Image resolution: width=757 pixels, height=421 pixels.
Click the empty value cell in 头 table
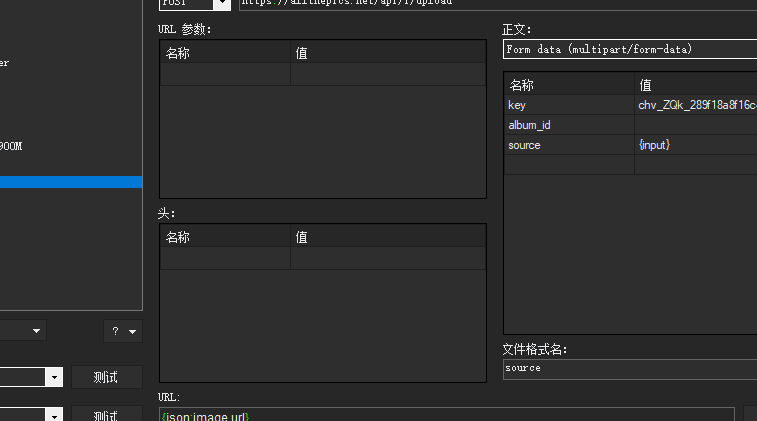(x=387, y=258)
